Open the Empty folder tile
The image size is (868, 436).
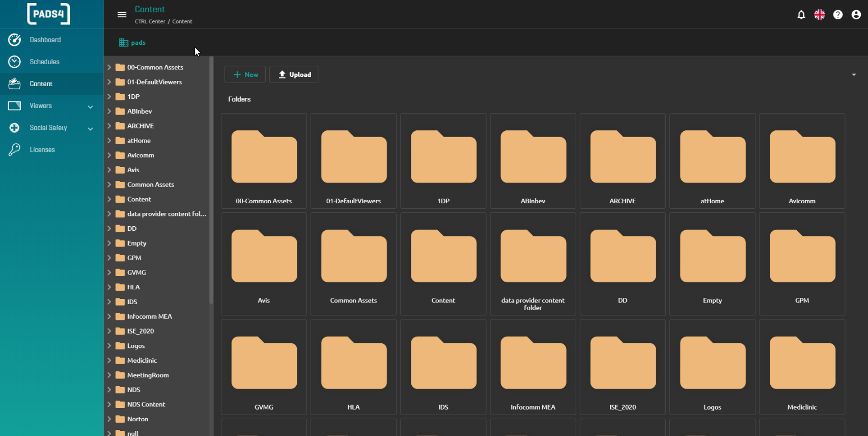point(712,264)
